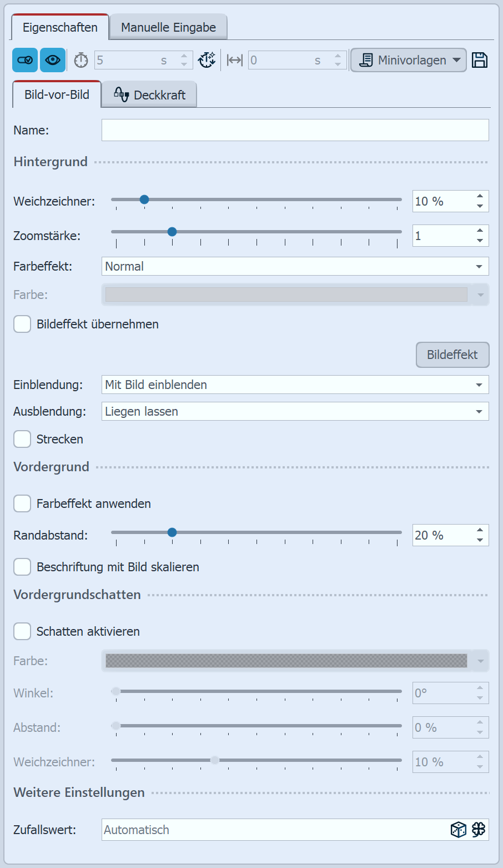Viewport: 503px width, 868px height.
Task: Open the Deckkraft tab
Action: click(149, 95)
